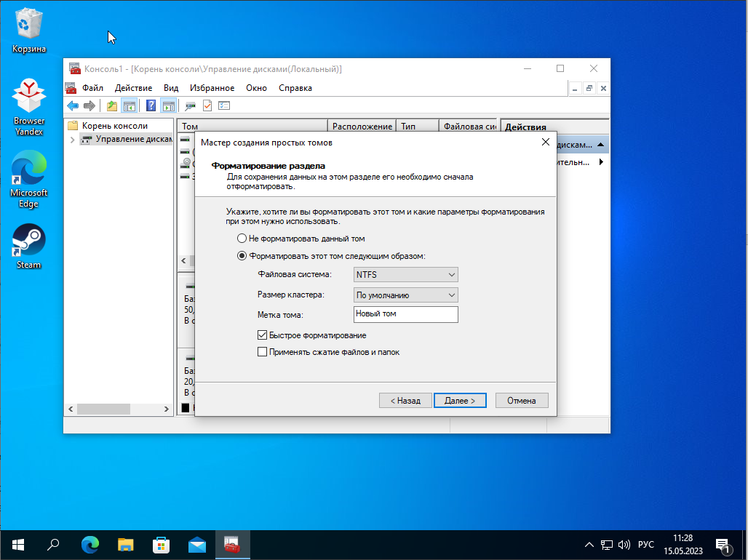Click the Up one level folder icon
Image resolution: width=748 pixels, height=560 pixels.
(111, 106)
